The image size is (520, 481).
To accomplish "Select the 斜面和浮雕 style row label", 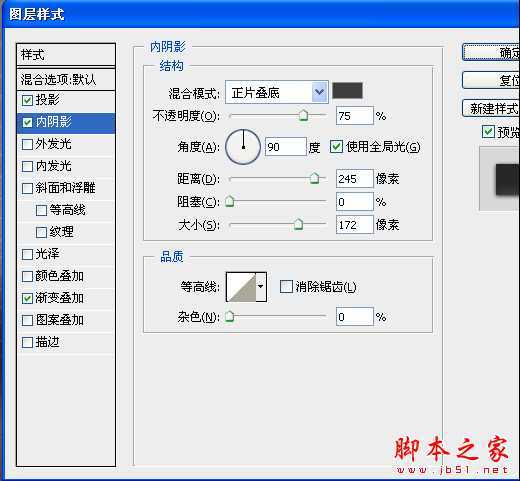I will point(66,188).
